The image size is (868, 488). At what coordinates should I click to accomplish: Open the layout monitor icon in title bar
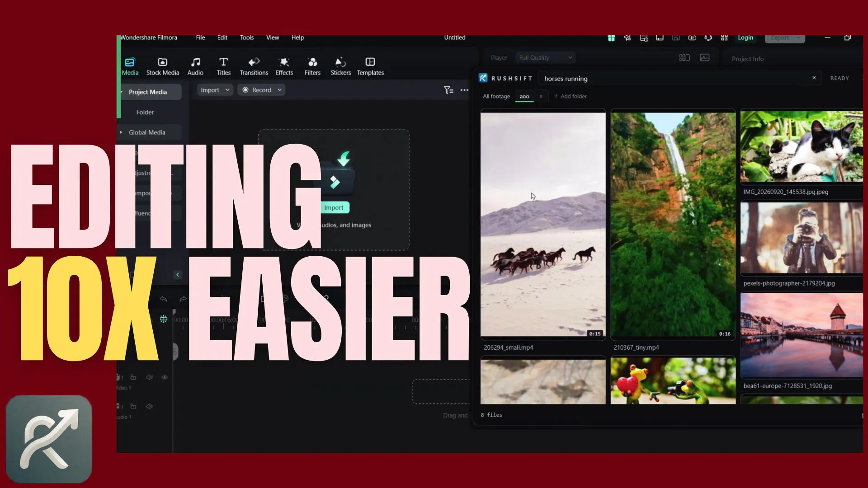pos(660,38)
